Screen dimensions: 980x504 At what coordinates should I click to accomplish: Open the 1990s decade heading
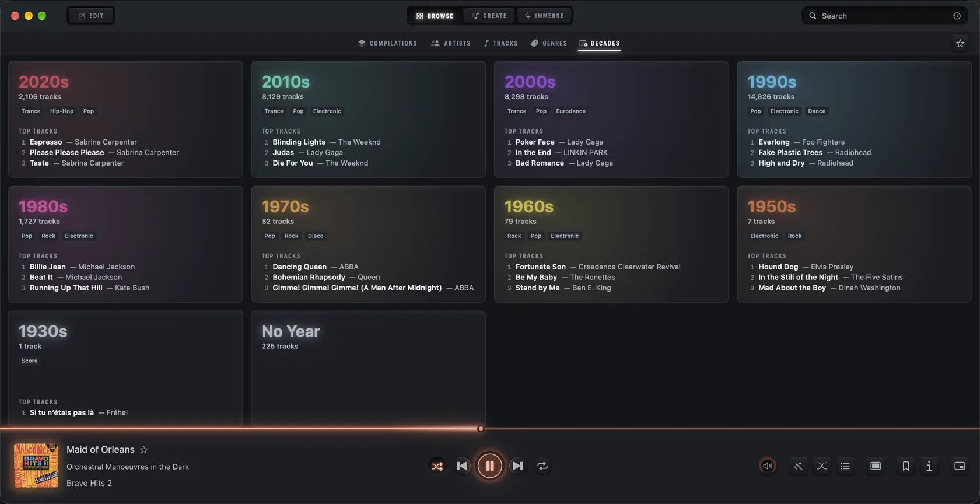click(772, 82)
